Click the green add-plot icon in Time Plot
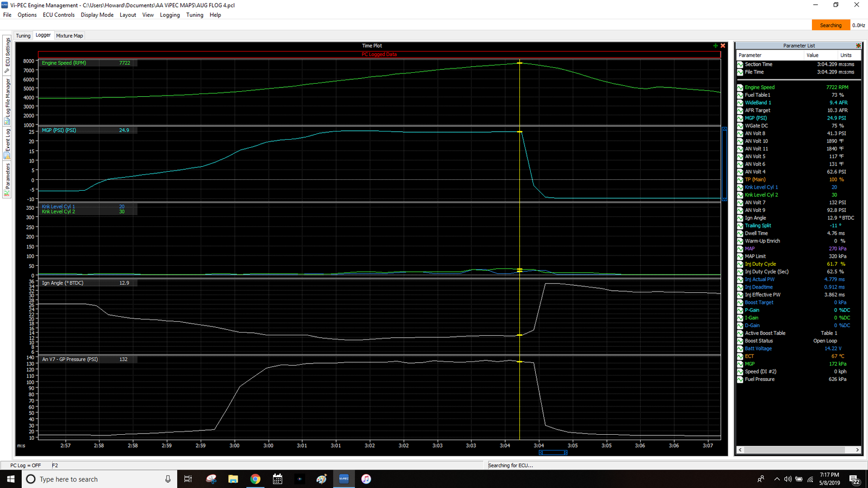Viewport: 868px width, 488px height. (x=716, y=46)
